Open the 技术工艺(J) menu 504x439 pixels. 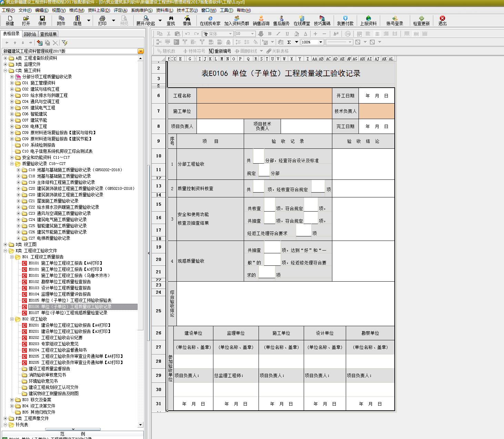(x=187, y=10)
